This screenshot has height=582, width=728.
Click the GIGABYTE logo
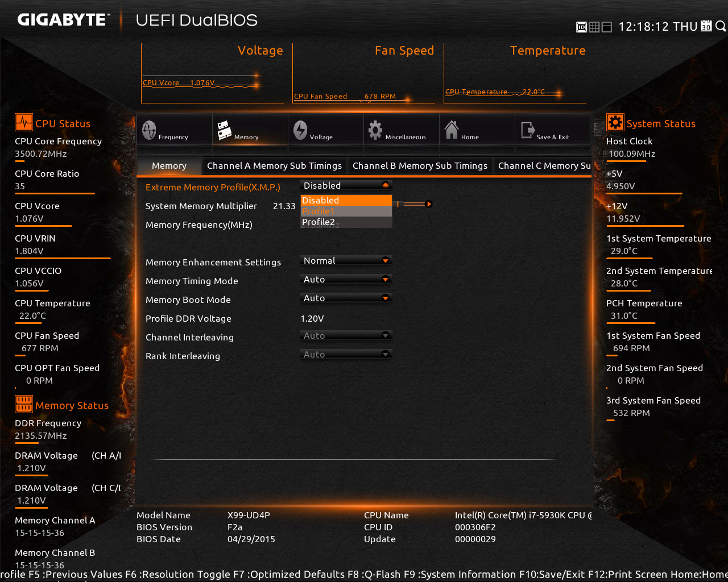pos(63,20)
